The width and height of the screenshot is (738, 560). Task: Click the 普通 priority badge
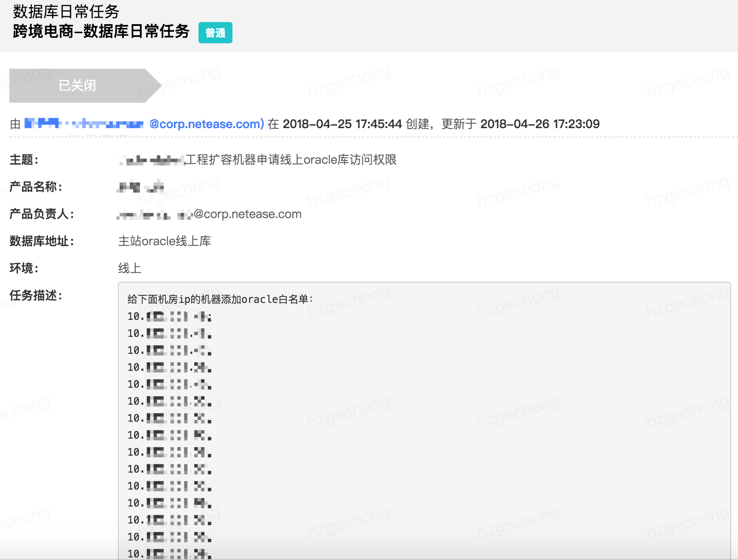[x=215, y=33]
